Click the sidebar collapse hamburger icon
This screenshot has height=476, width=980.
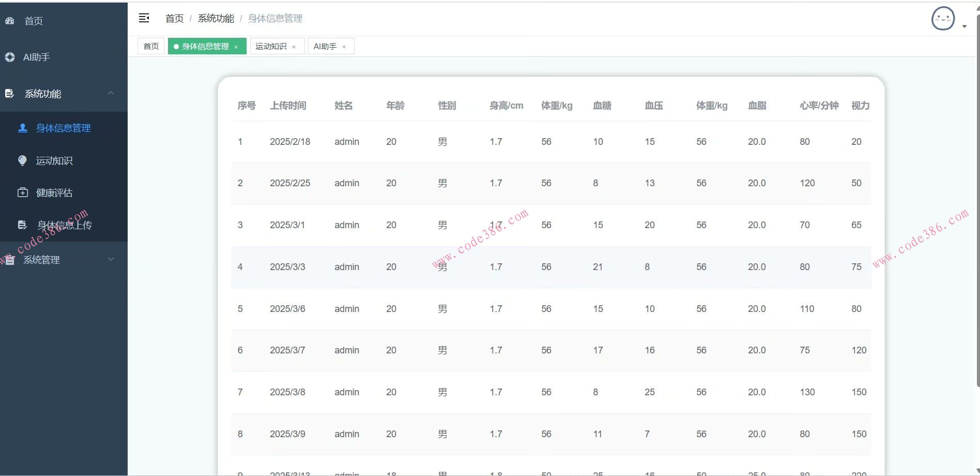pos(144,18)
